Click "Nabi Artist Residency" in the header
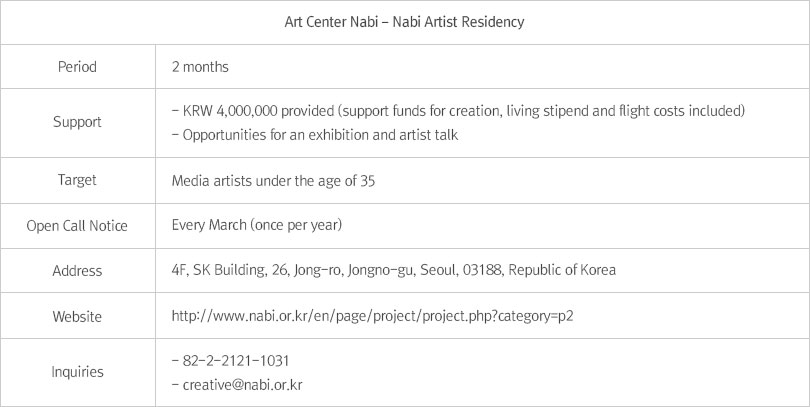This screenshot has width=810, height=407. pyautogui.click(x=461, y=21)
